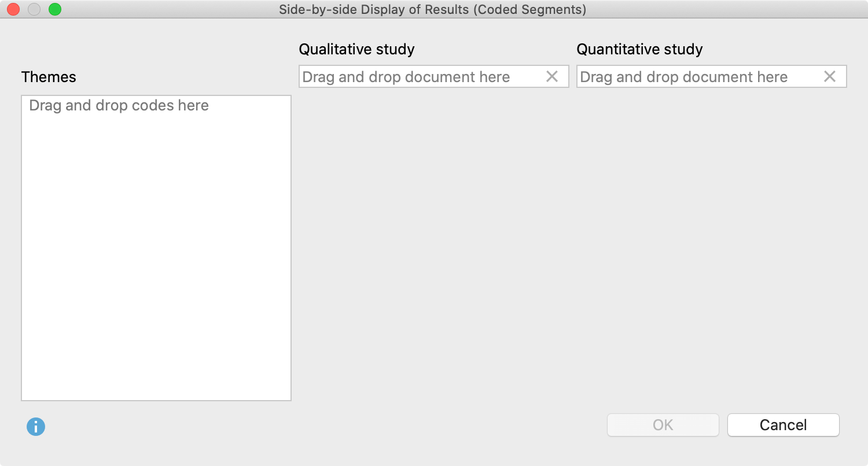Click the Quantitative study column label

pos(640,49)
